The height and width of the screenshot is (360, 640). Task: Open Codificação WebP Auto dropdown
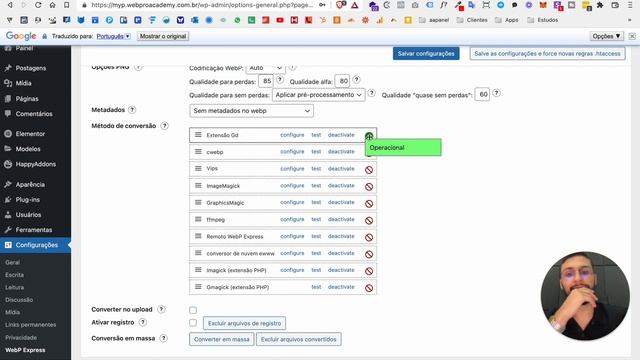[x=265, y=68]
